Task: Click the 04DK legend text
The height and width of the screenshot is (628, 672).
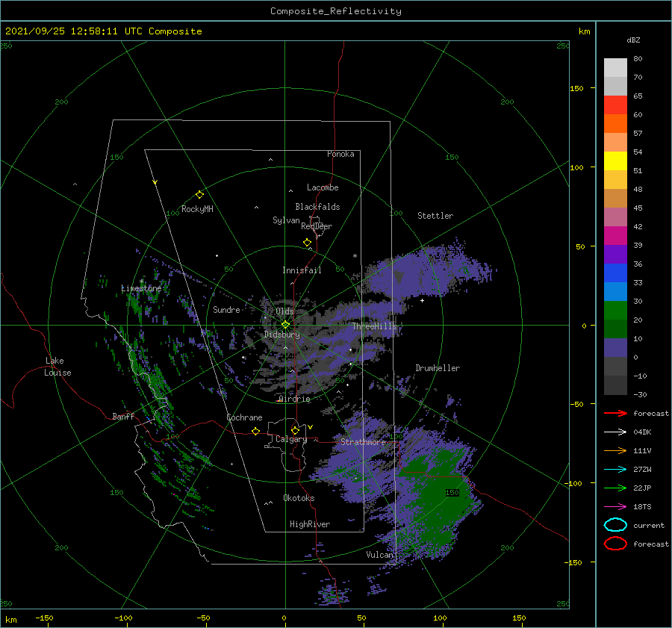Action: pyautogui.click(x=642, y=432)
